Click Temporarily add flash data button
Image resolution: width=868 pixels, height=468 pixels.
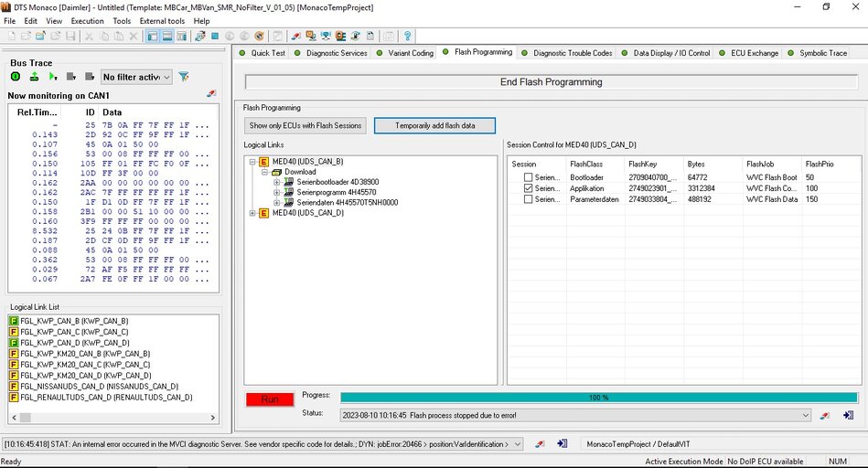435,125
